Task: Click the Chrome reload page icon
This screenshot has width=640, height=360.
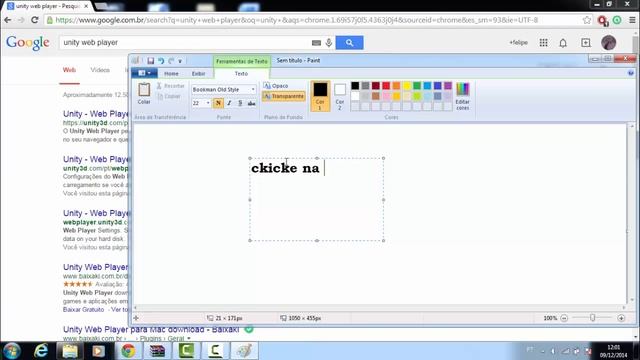Action: pyautogui.click(x=35, y=20)
